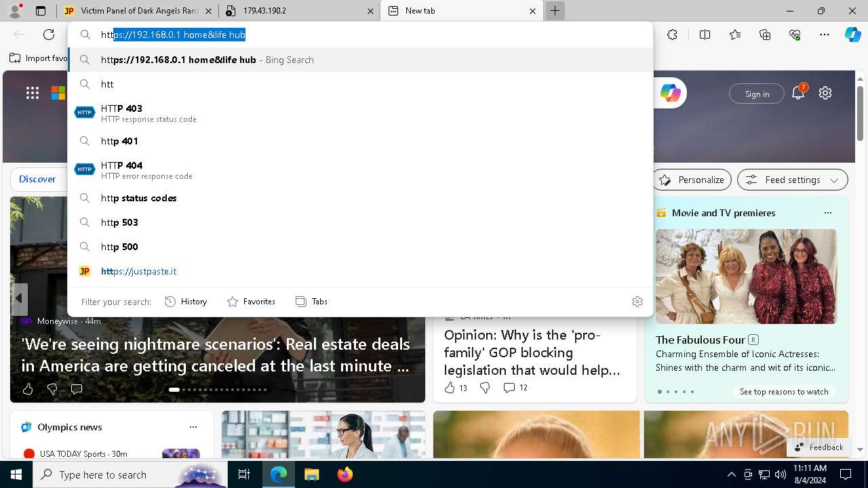868x488 pixels.
Task: Click the Windows taskbar search box
Action: click(x=130, y=474)
